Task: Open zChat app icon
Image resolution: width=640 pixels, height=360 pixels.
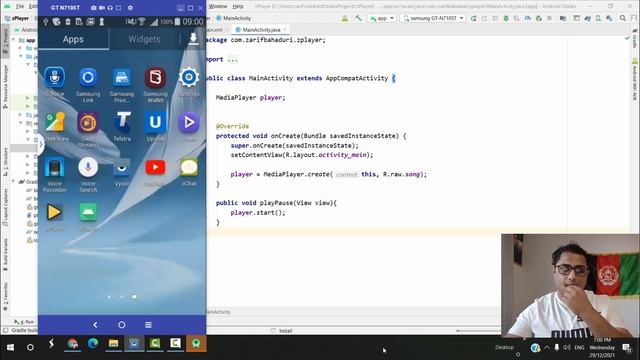Action: [x=189, y=167]
